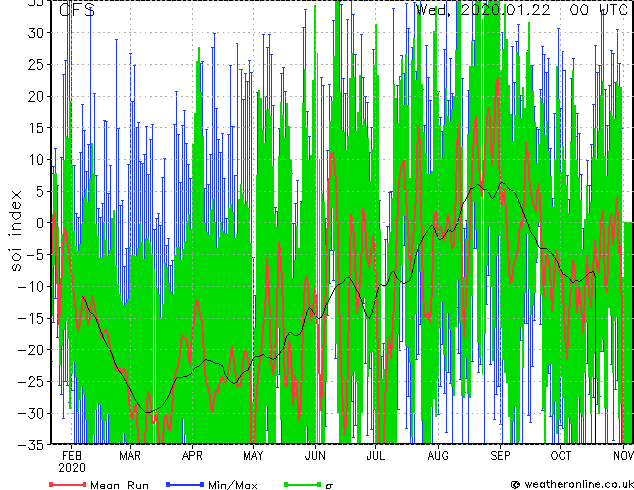Click the '00 UTC' time label
The height and width of the screenshot is (490, 634).
coord(599,10)
